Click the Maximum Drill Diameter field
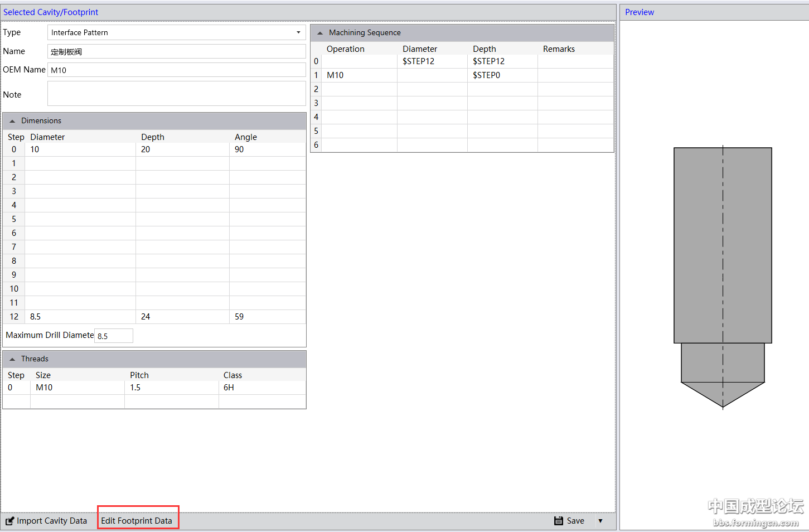 click(x=114, y=336)
